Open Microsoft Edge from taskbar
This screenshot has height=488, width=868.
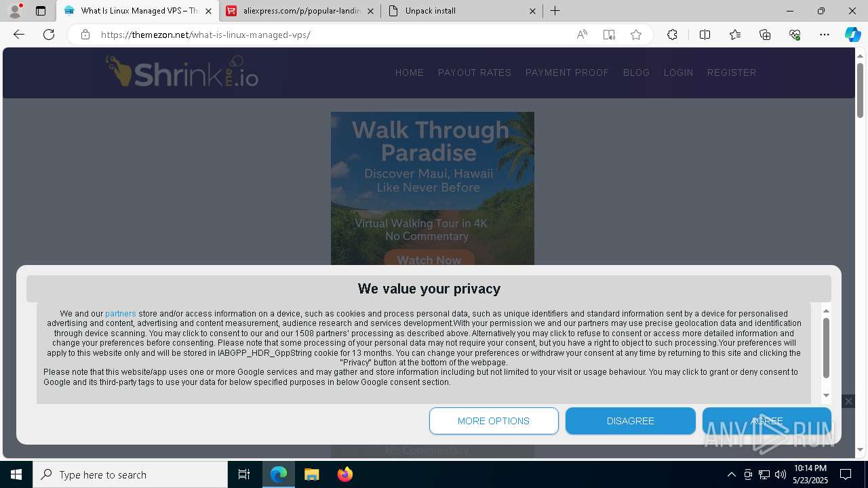point(279,474)
